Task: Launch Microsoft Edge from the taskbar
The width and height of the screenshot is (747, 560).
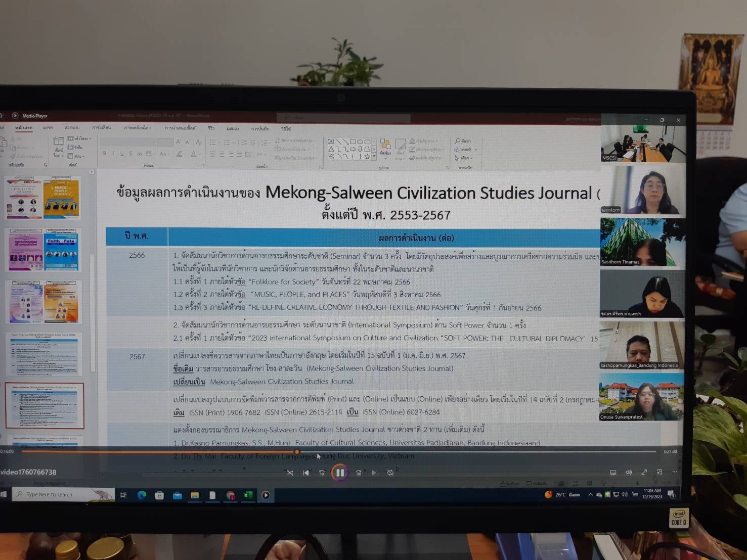Action: click(x=142, y=495)
